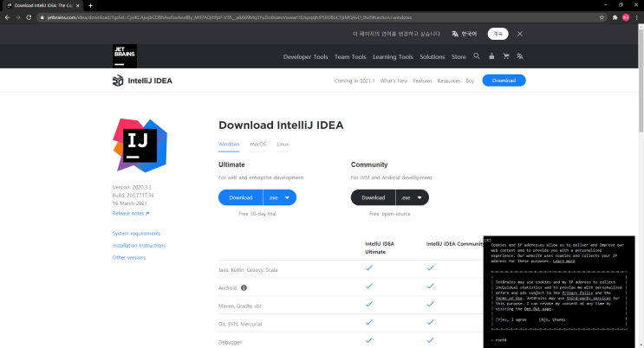Open a new browser tab
This screenshot has height=348, width=644.
point(90,5)
